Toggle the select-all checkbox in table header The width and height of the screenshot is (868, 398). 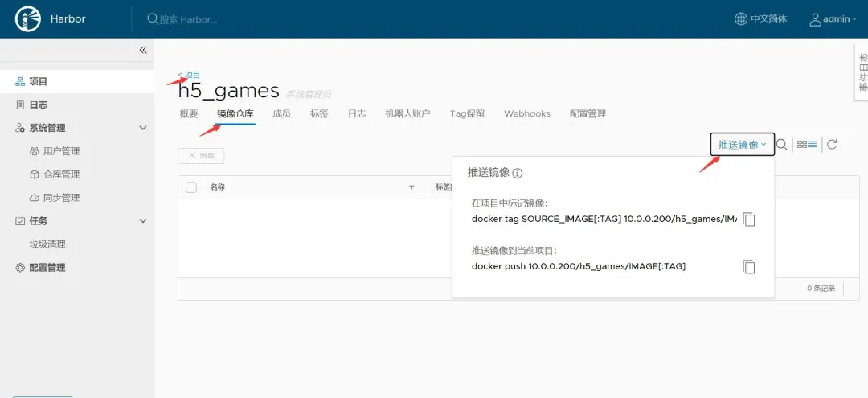tap(191, 187)
